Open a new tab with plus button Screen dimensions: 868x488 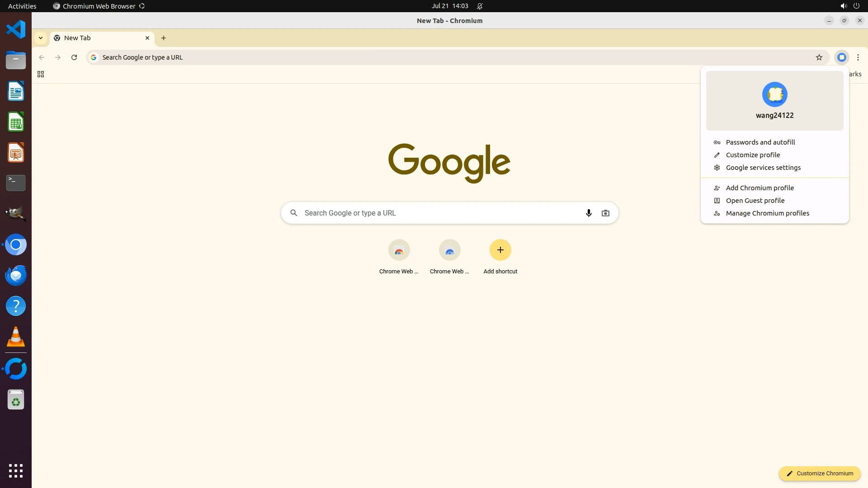click(x=164, y=38)
